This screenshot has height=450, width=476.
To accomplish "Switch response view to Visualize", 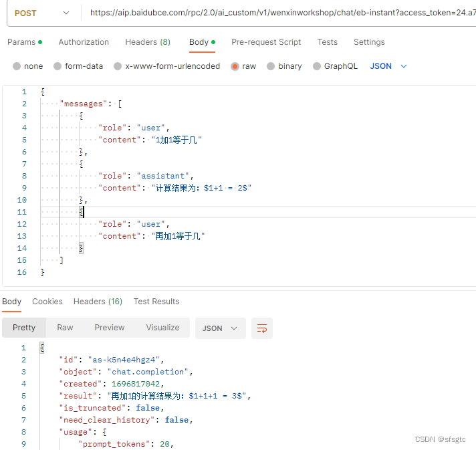I will pyautogui.click(x=162, y=328).
